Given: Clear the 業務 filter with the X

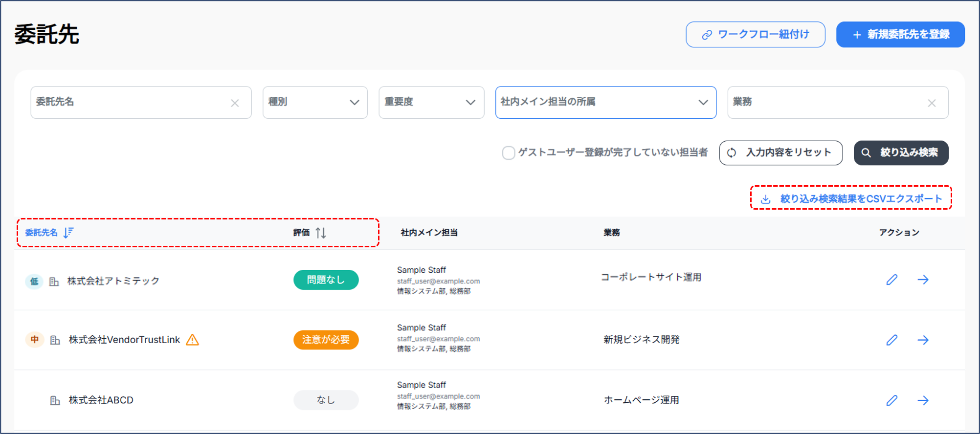Looking at the screenshot, I should click(932, 103).
